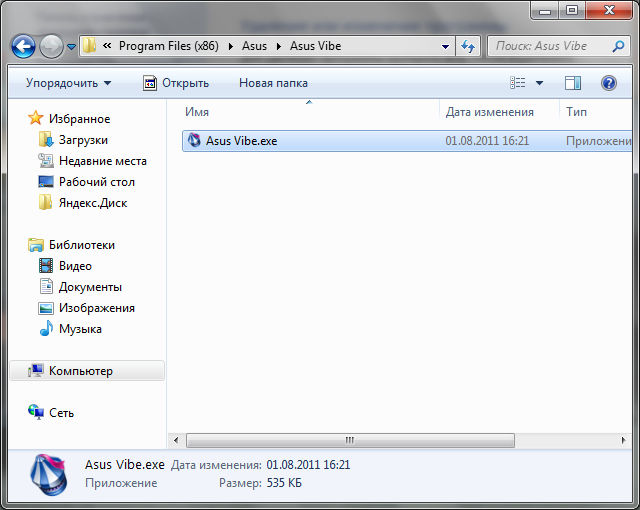Screen dimensions: 640x510
Task: Open the Документы library
Action: point(90,287)
